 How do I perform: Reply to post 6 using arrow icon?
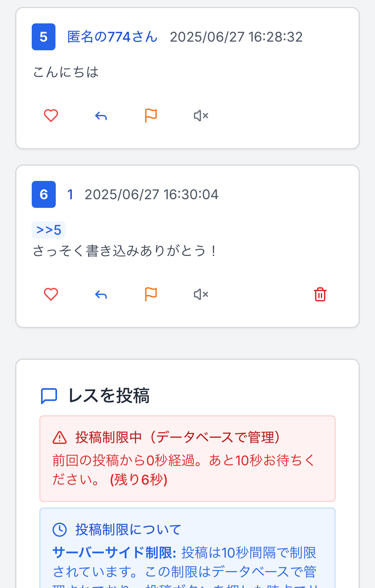tap(101, 294)
